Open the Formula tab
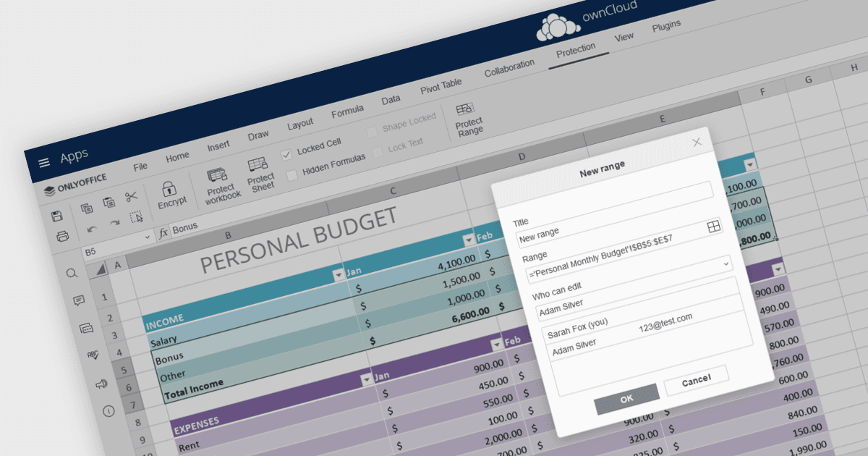Image resolution: width=868 pixels, height=456 pixels. pos(347,111)
